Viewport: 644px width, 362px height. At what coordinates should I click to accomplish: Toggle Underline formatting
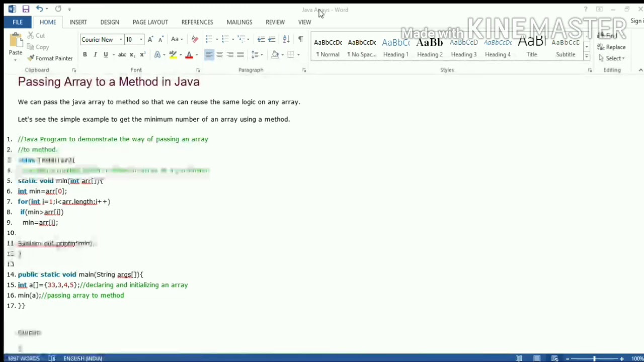coord(106,54)
